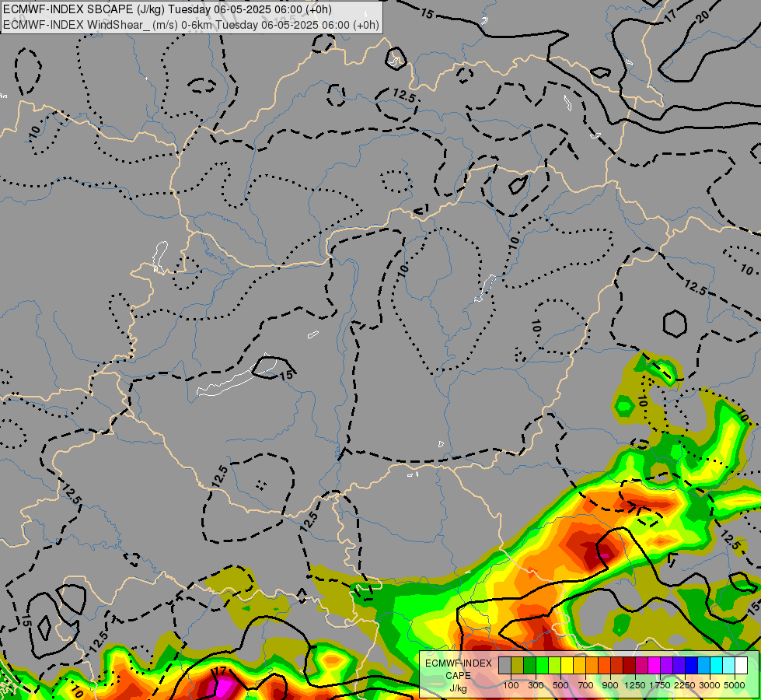
Task: Select the legend label 2250
Action: [685, 685]
